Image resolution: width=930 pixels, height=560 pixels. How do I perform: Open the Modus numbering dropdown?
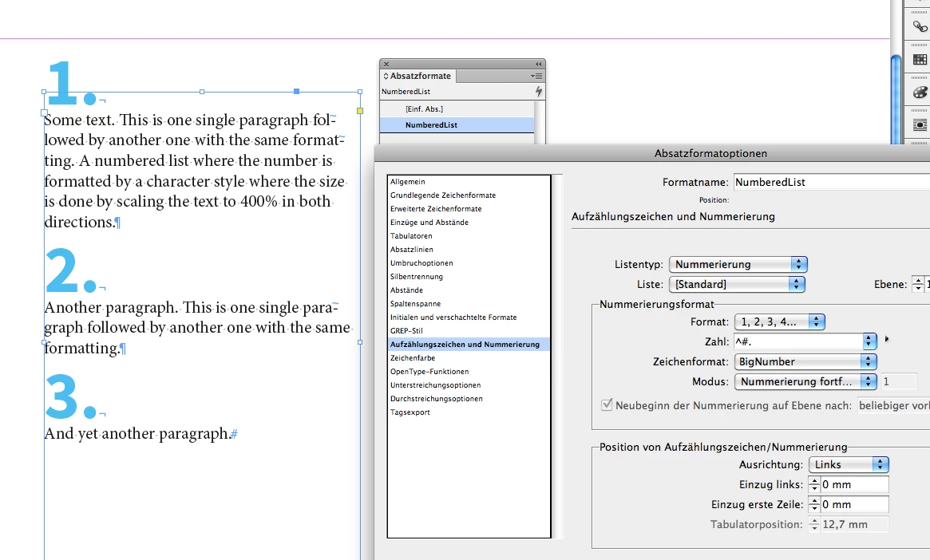(x=805, y=381)
